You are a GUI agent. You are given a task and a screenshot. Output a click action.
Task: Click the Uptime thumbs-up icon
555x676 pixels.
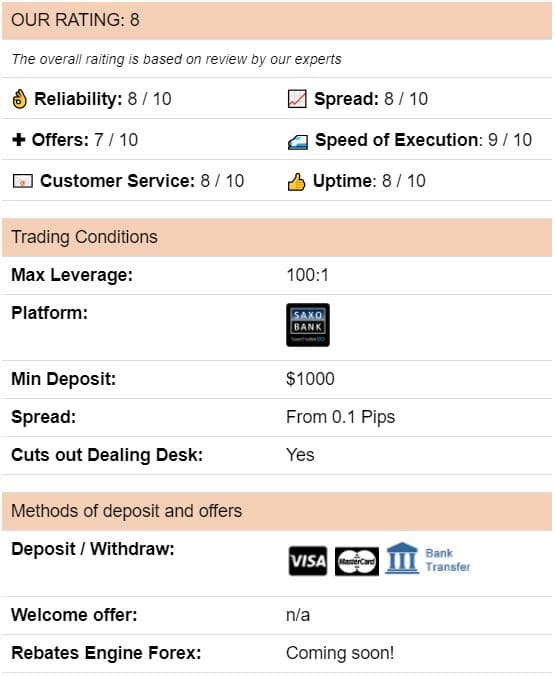(x=296, y=182)
